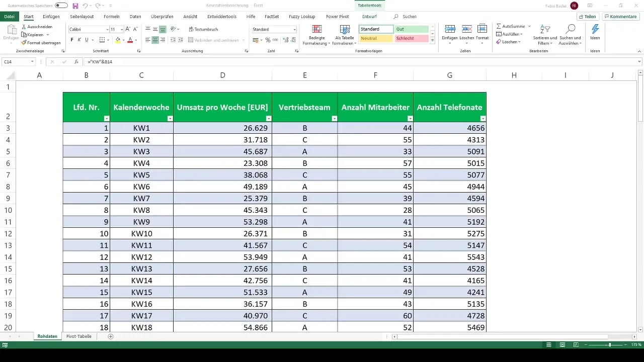Toggle center horizontal alignment
The image size is (644, 362).
coord(155,40)
